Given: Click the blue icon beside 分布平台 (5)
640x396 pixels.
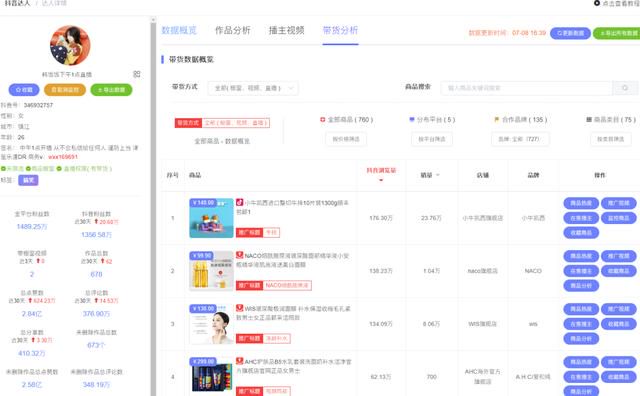Looking at the screenshot, I should click(x=412, y=120).
